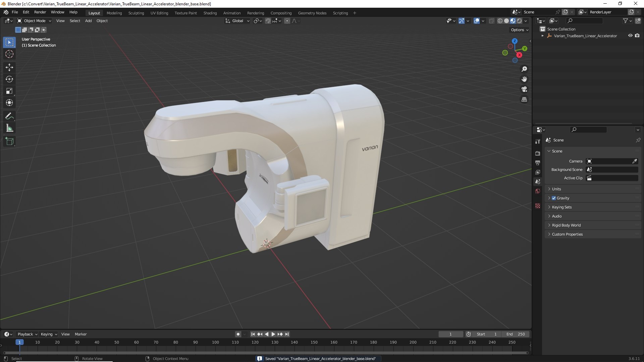Open the viewport Options dropdown
The image size is (644, 362).
pos(520,30)
